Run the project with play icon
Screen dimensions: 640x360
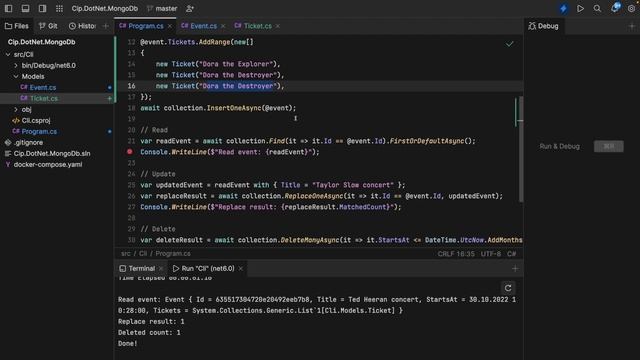coord(580,8)
